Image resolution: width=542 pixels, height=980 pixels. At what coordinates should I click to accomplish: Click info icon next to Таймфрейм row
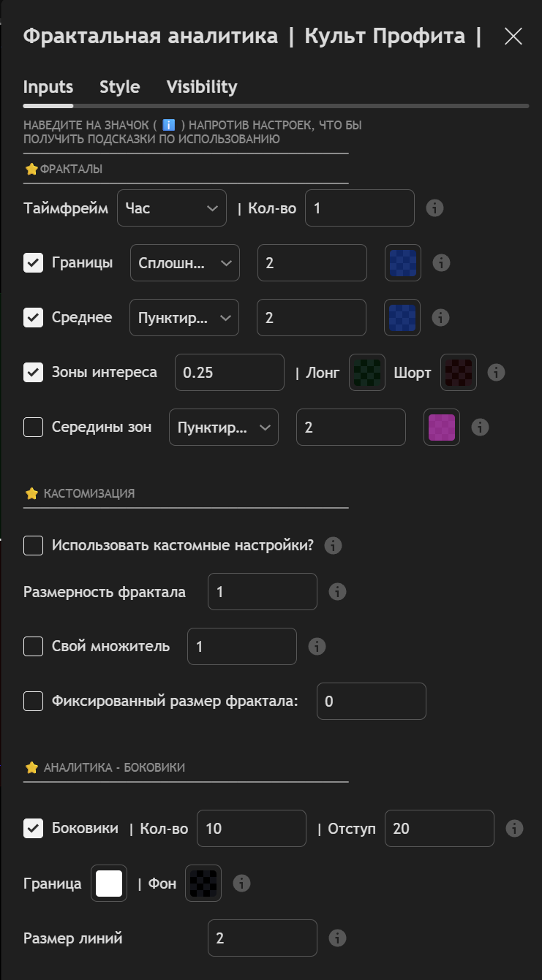[434, 208]
